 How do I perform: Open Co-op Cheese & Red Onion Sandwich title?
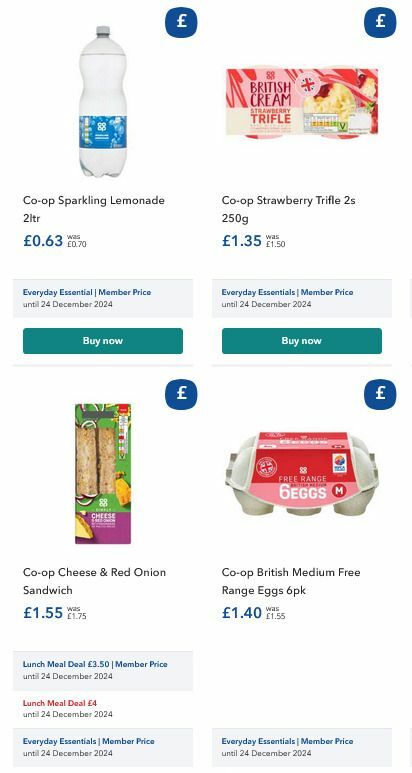(94, 581)
